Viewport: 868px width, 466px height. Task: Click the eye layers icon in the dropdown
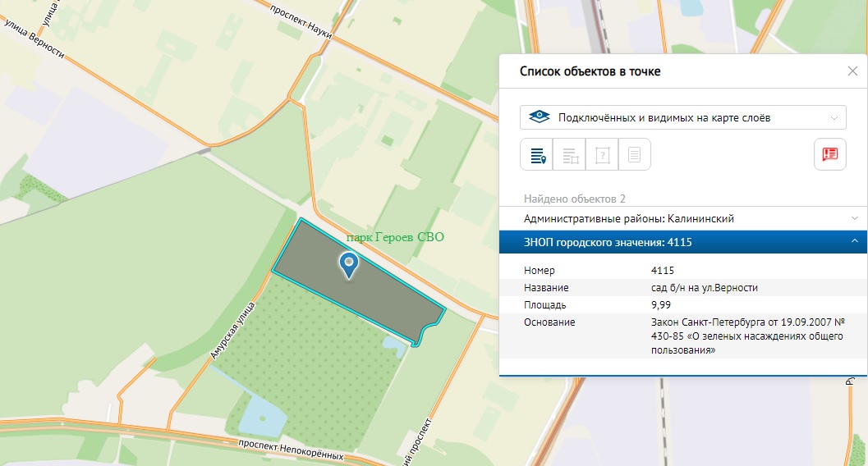pos(538,117)
